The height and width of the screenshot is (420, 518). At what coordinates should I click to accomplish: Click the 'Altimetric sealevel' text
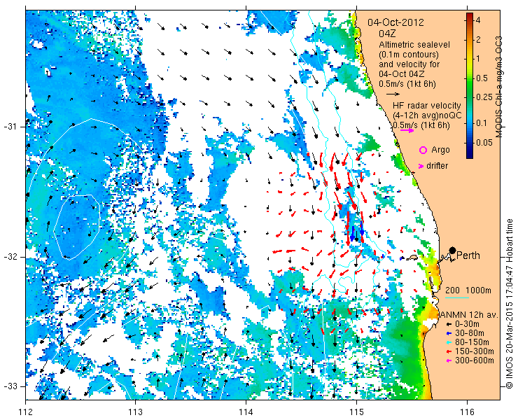coord(414,44)
